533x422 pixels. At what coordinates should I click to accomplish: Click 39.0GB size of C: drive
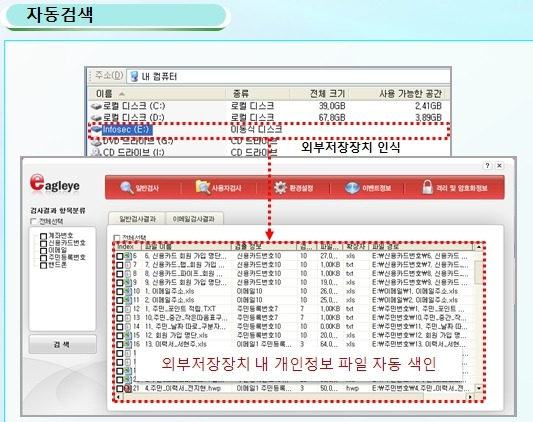click(332, 106)
